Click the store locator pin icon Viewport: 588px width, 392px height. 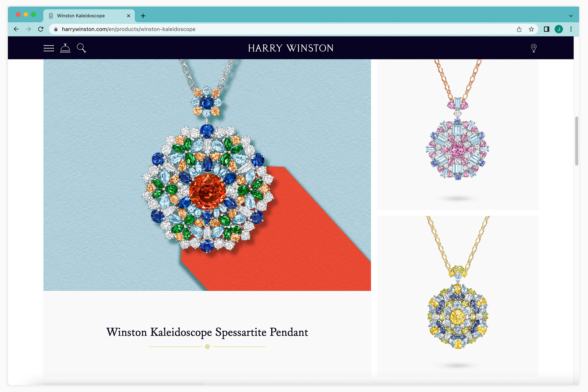point(533,48)
